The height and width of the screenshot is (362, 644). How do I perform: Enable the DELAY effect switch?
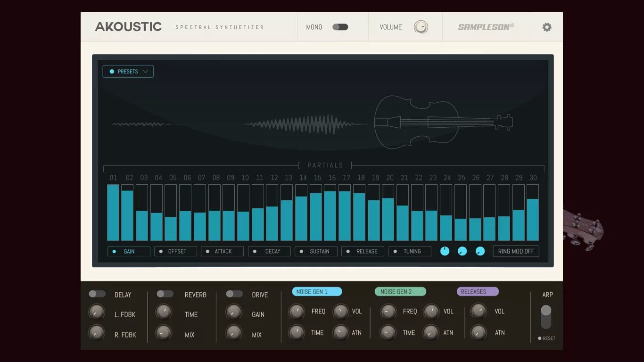pos(97,294)
